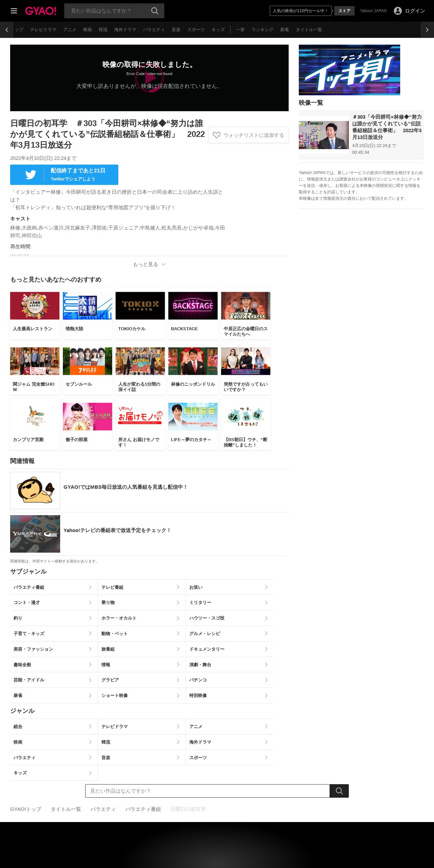Click the GYAO!トップ breadcrumb link
Image resolution: width=434 pixels, height=868 pixels.
(26, 809)
